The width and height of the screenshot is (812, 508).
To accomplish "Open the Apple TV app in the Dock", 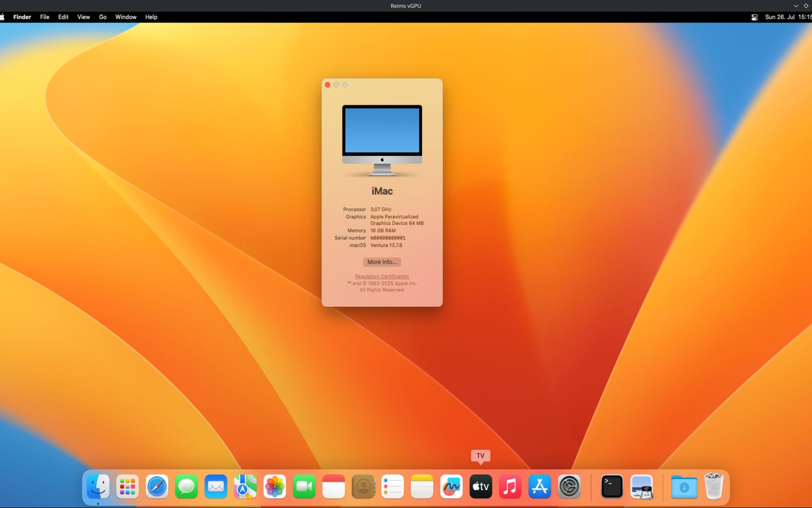I will click(481, 487).
